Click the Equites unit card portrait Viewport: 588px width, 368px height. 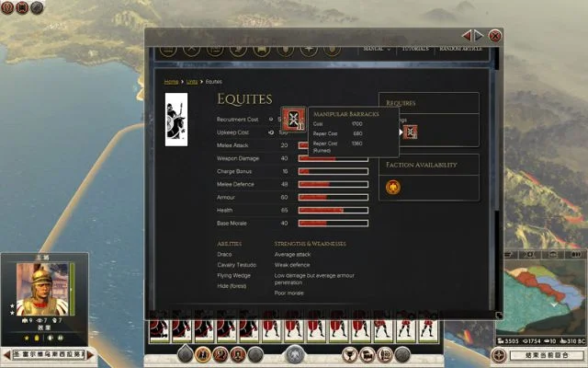[175, 119]
